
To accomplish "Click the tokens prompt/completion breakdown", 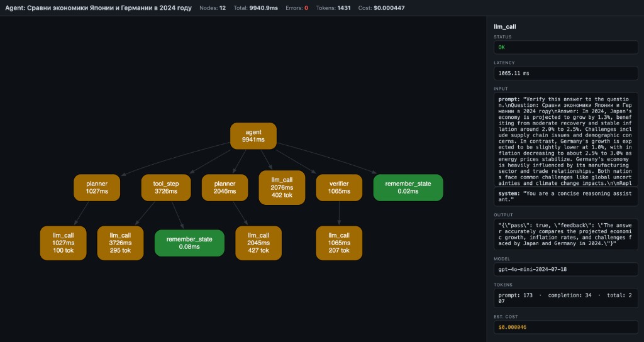I will (565, 298).
